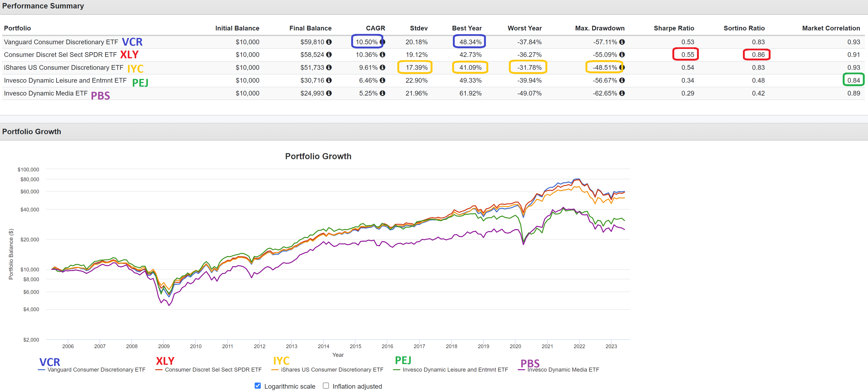This screenshot has width=868, height=391.
Task: Click the 0.89 Market Correlation value
Action: [x=853, y=93]
